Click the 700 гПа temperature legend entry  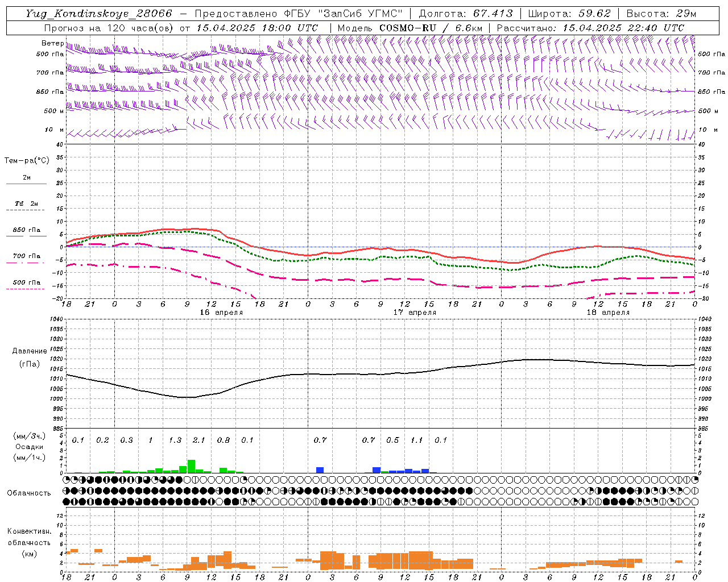(x=26, y=256)
